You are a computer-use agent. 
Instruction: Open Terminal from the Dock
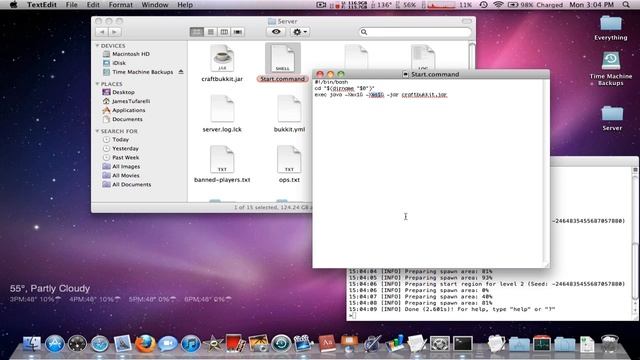pos(463,344)
